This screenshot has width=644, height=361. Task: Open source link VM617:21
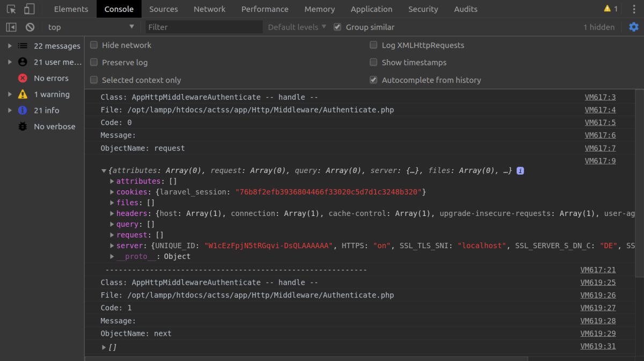[x=598, y=270]
